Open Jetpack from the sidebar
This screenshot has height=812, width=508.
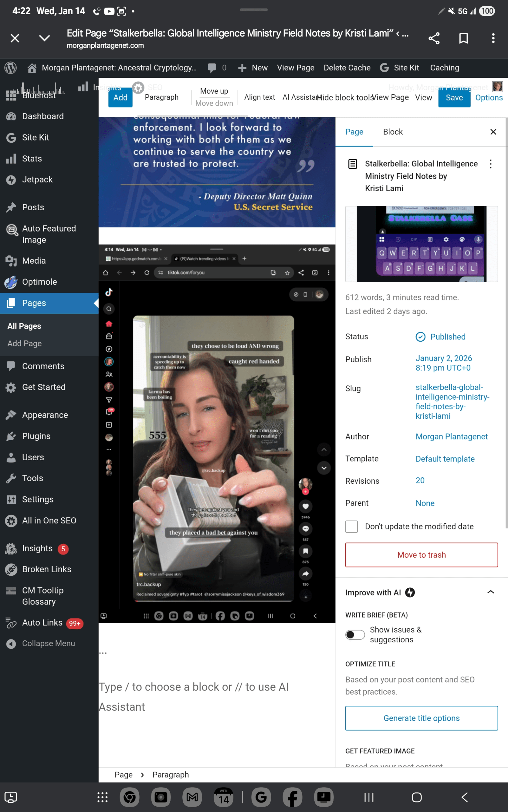click(37, 179)
